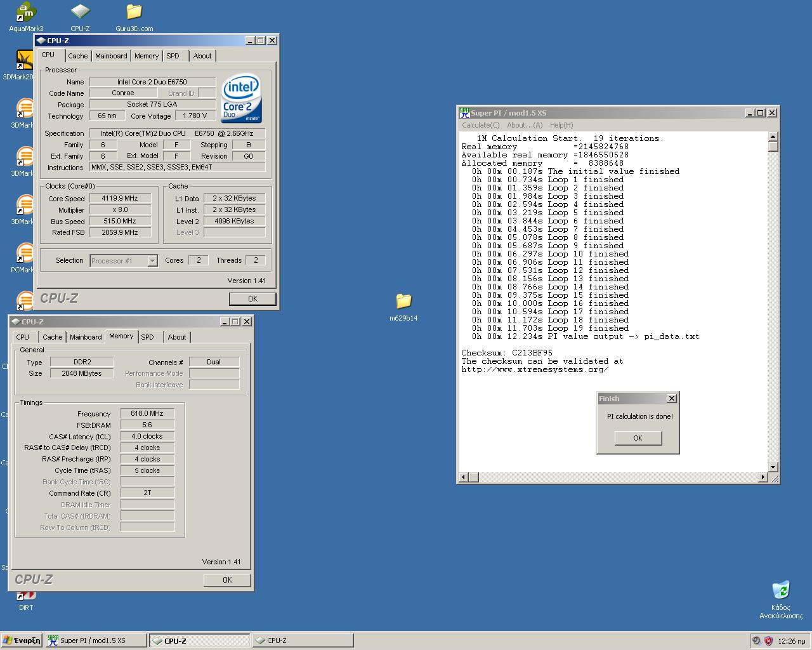This screenshot has height=650, width=812.
Task: Click the Core Voltage 1.780 V field
Action: (x=195, y=116)
